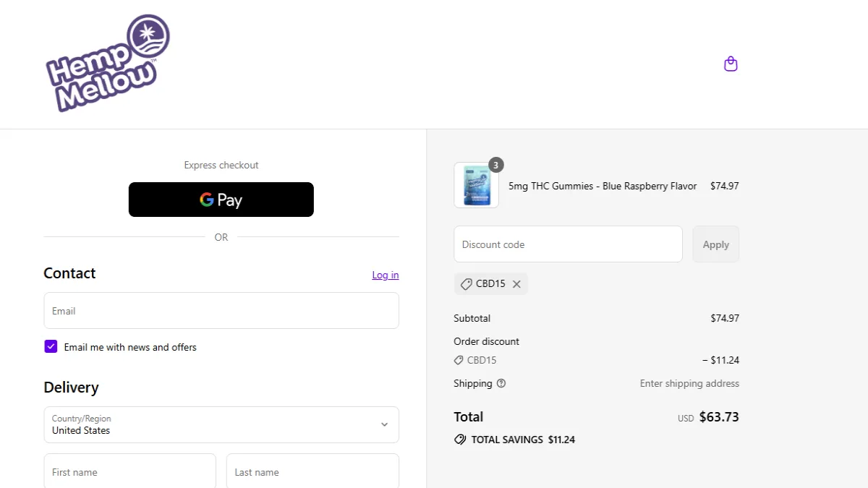Open the Country/Region dropdown
This screenshot has height=488, width=868.
221,424
